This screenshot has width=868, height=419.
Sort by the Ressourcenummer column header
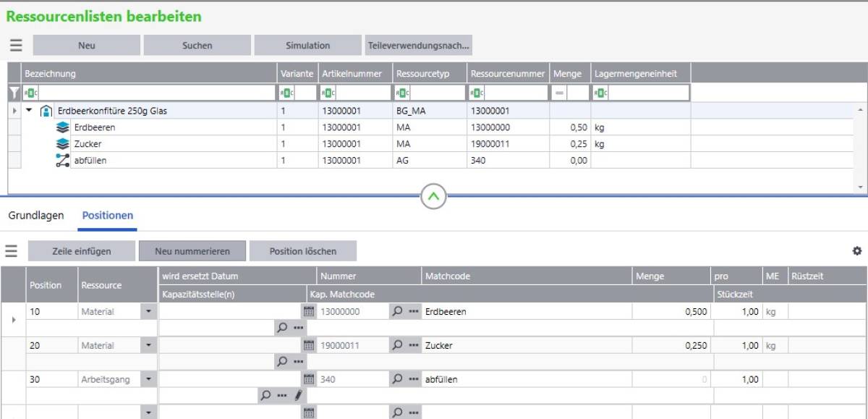[x=508, y=74]
